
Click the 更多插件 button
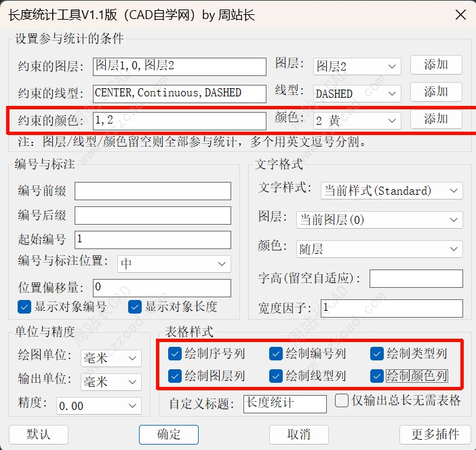point(435,434)
